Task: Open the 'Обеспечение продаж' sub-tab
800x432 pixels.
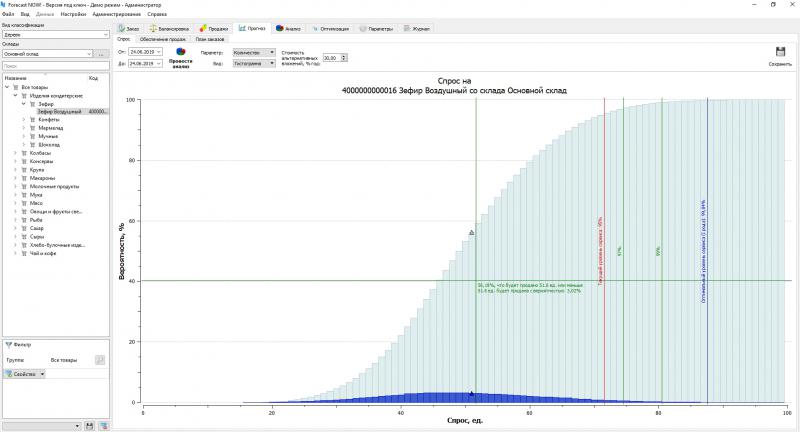Action: (x=161, y=39)
